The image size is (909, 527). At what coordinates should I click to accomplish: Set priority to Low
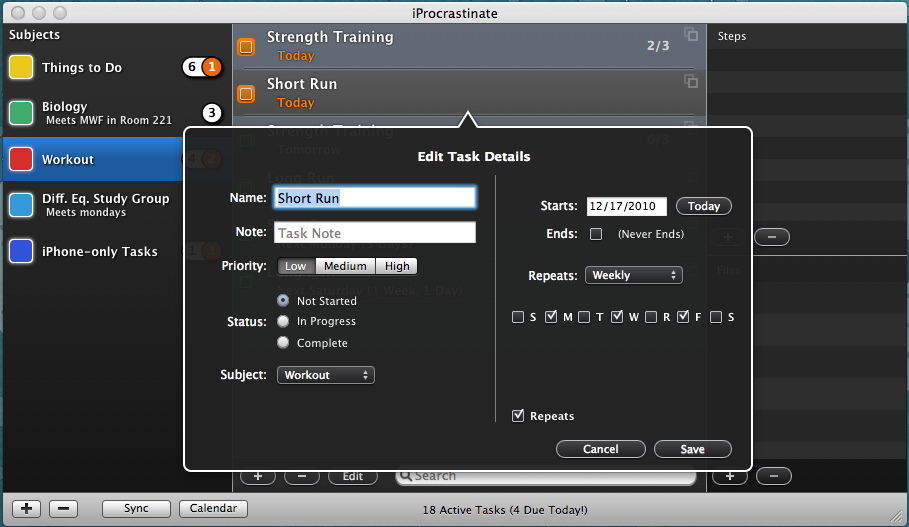296,266
